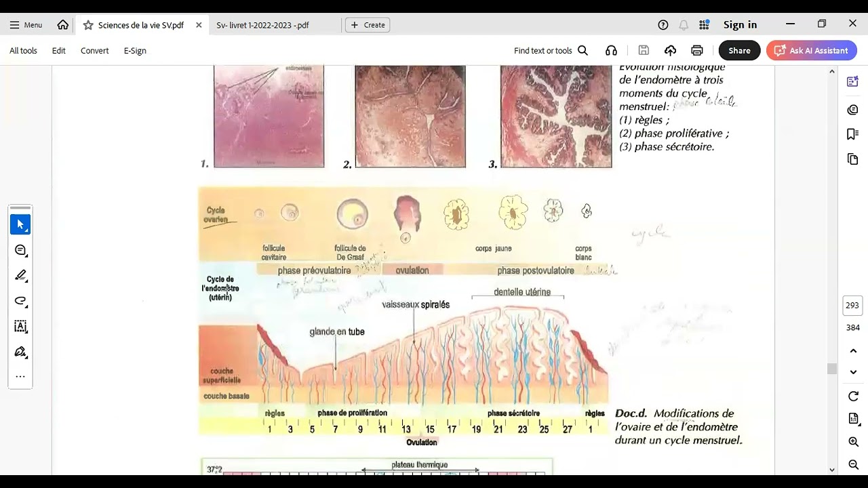Click the "phase de prolifération" label
868x488 pixels.
click(x=353, y=413)
